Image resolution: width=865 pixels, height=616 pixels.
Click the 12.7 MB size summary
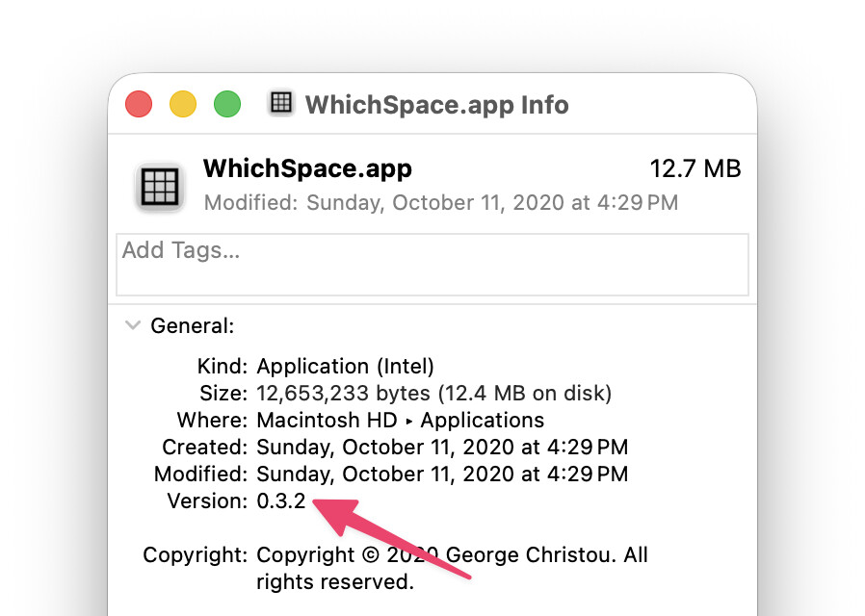coord(695,169)
